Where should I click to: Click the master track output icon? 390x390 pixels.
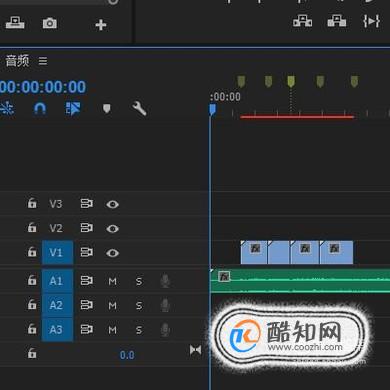click(195, 350)
